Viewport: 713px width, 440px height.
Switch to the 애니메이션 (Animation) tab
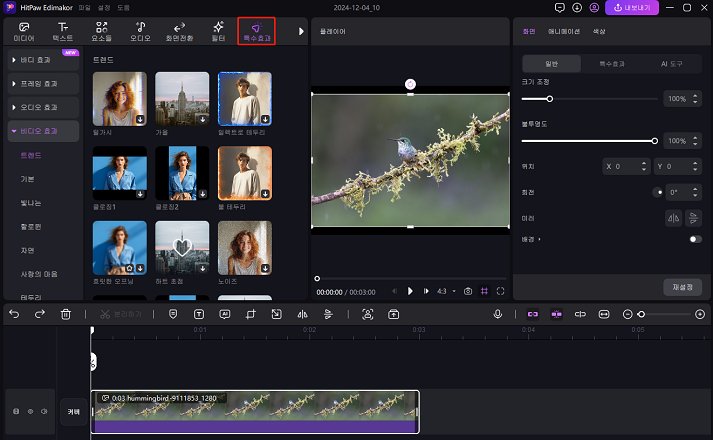(564, 31)
